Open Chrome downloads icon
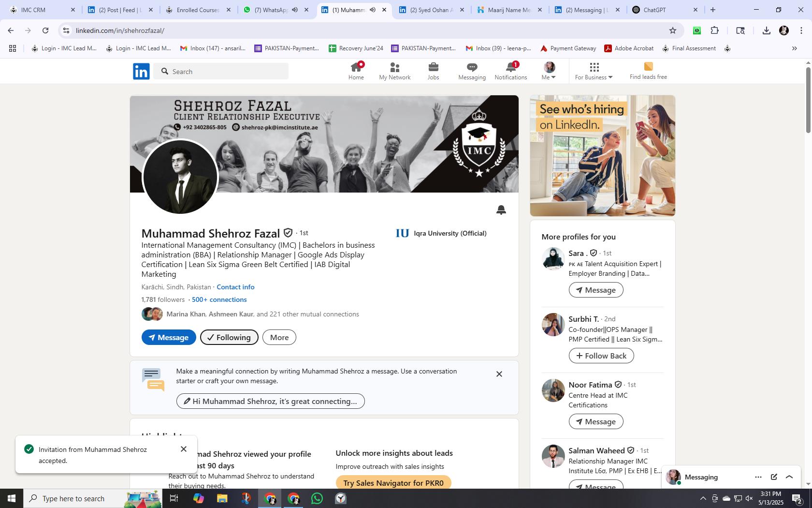This screenshot has width=812, height=508. (x=766, y=30)
